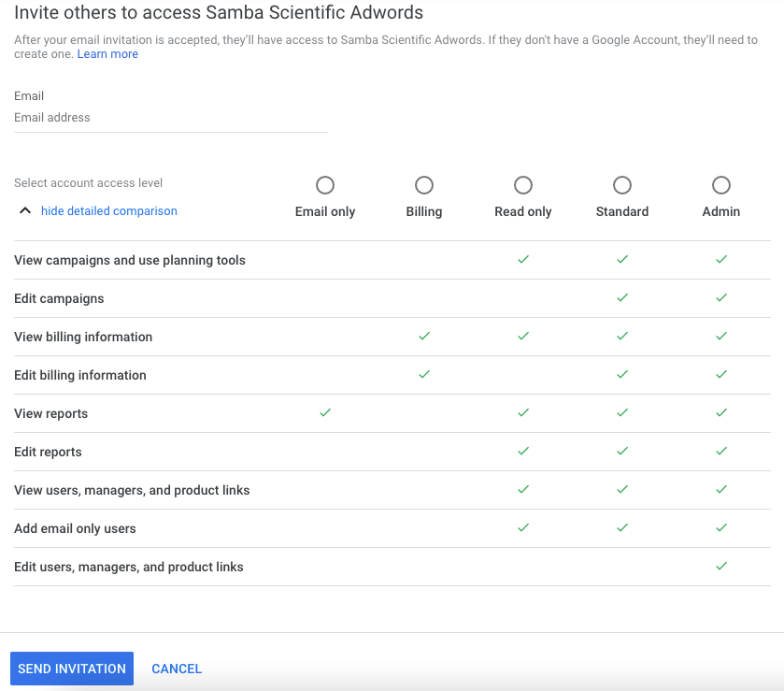Select the Email only access level radio
This screenshot has width=784, height=691.
tap(325, 185)
